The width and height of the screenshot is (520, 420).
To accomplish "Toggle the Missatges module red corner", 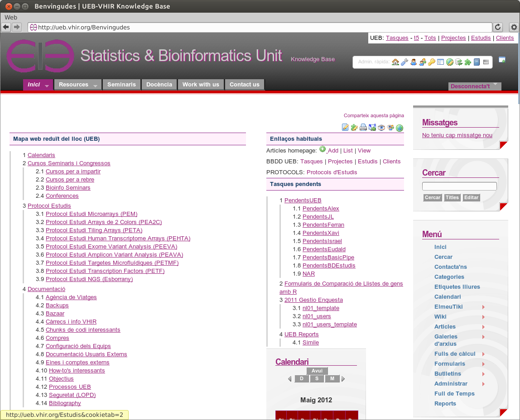I will coord(504,145).
